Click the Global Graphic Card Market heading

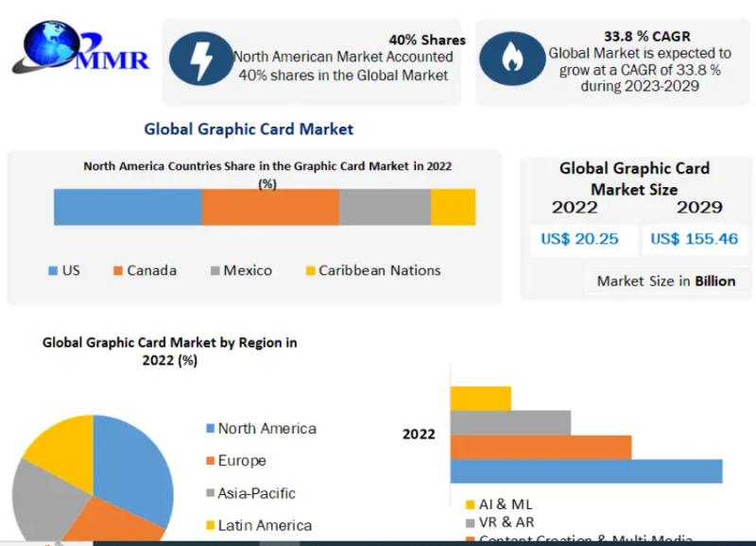pos(249,128)
